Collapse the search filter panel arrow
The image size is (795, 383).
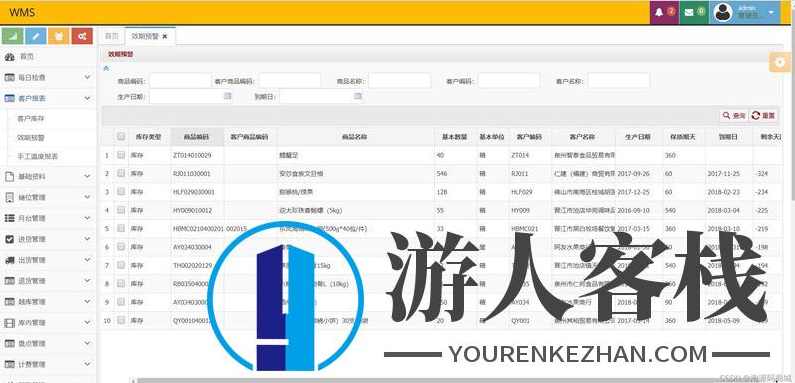pos(106,67)
